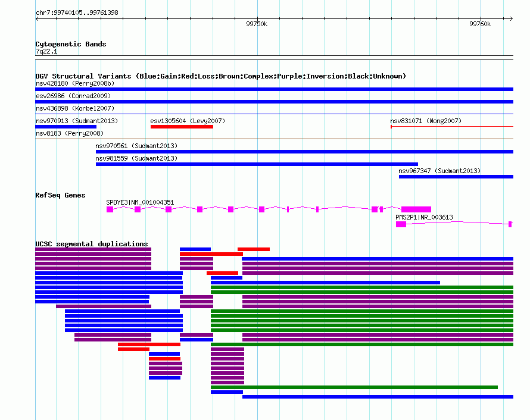Click the 99750k ruler coordinate label
This screenshot has height=420, width=530.
pyautogui.click(x=257, y=24)
